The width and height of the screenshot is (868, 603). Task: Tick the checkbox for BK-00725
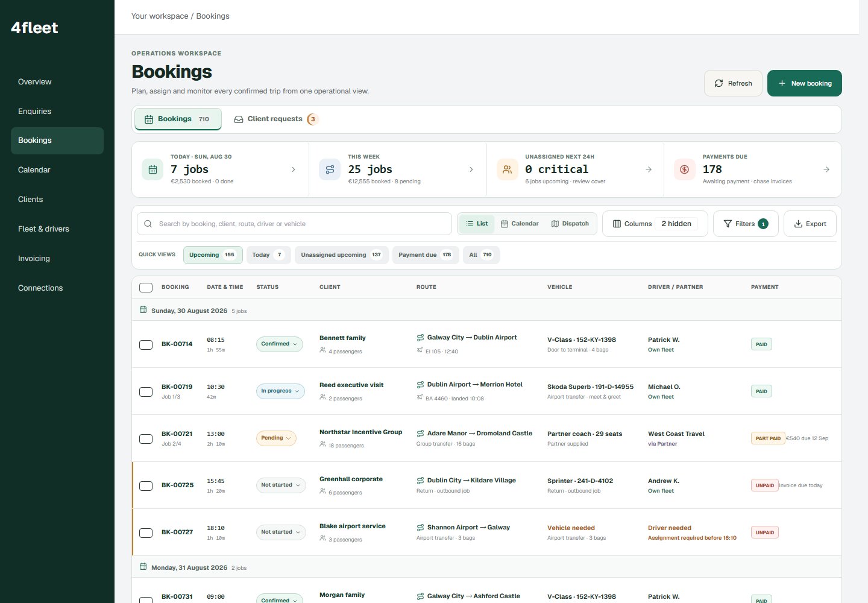pyautogui.click(x=146, y=486)
